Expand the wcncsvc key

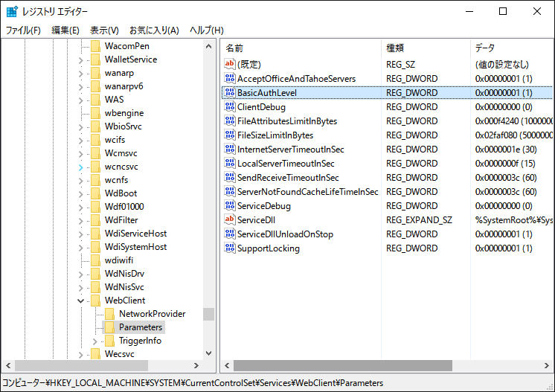(80, 167)
